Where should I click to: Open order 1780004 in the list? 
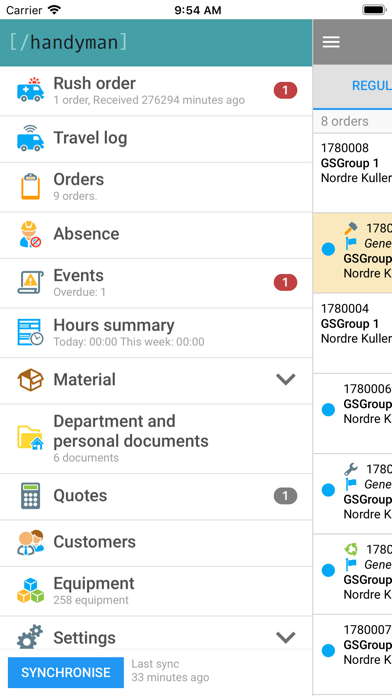[352, 333]
